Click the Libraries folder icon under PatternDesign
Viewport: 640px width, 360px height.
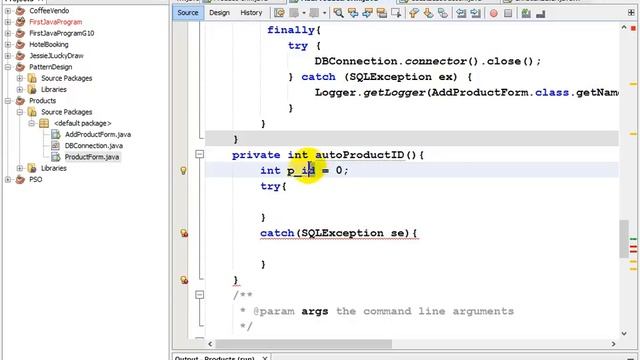[x=32, y=89]
